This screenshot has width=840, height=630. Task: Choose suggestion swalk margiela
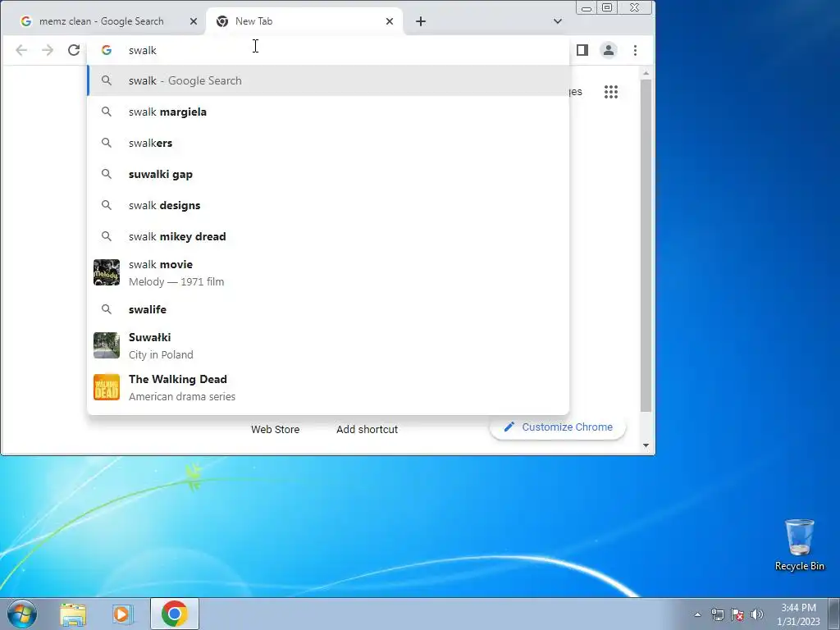pos(328,112)
